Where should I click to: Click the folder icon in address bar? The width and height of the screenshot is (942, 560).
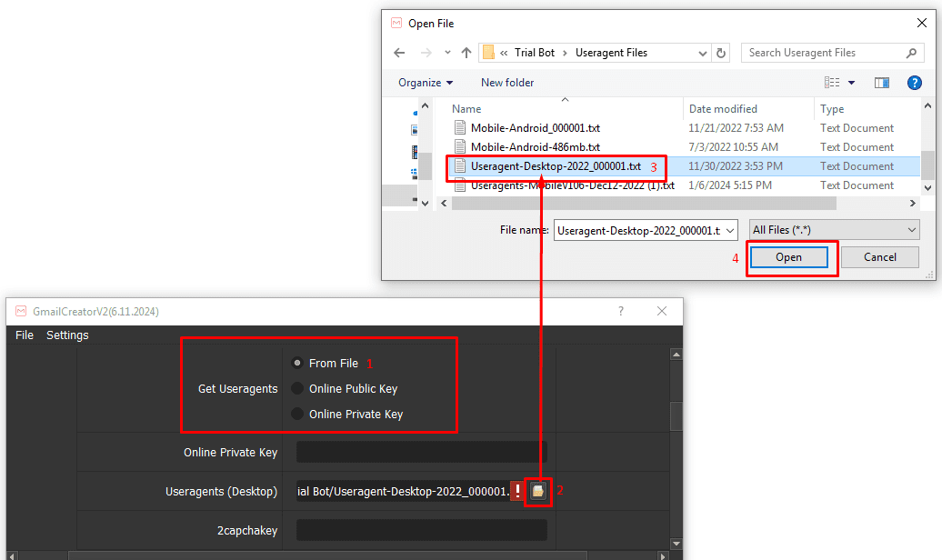pyautogui.click(x=489, y=53)
